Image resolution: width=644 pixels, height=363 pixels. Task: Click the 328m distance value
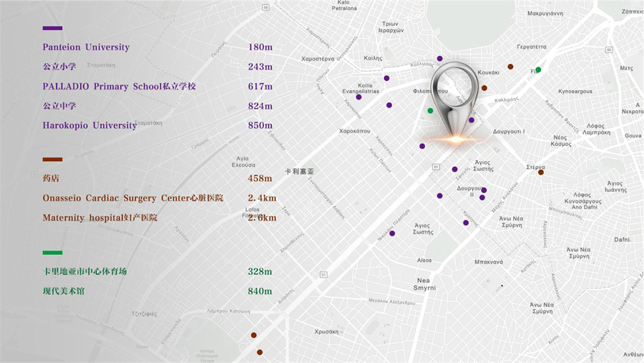click(260, 272)
